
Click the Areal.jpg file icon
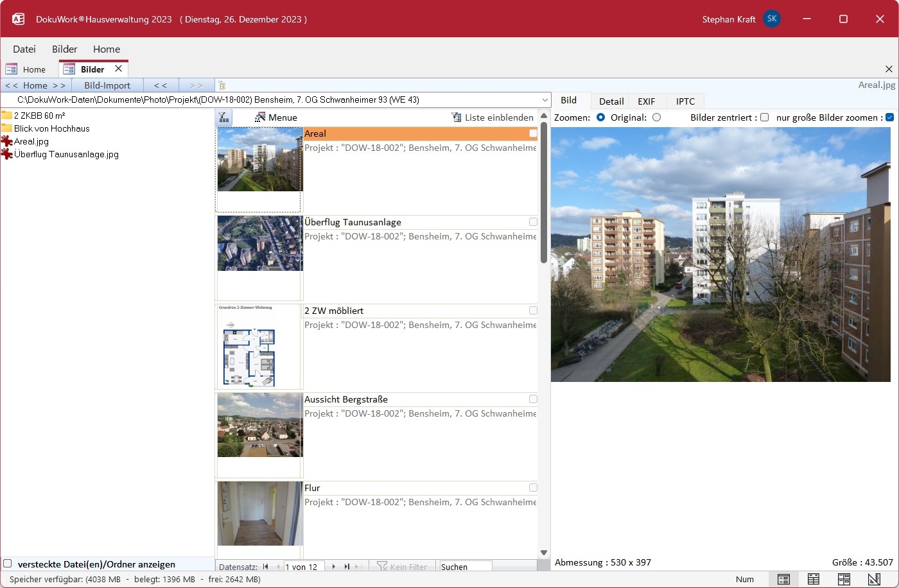click(7, 141)
